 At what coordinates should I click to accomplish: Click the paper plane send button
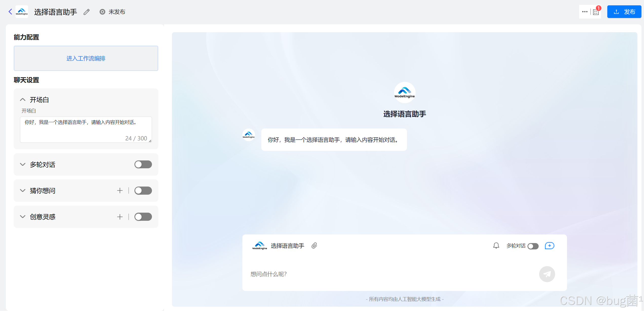pyautogui.click(x=547, y=274)
